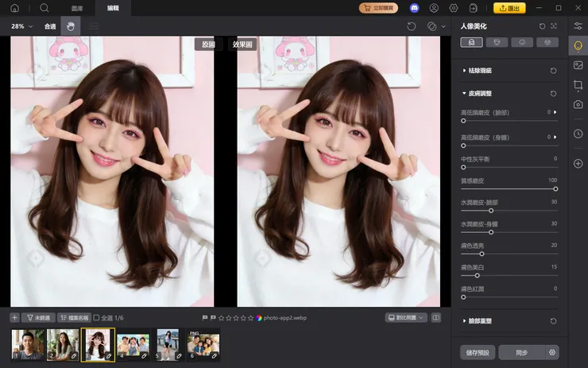Switch to the 編輯 tab

pyautogui.click(x=113, y=8)
